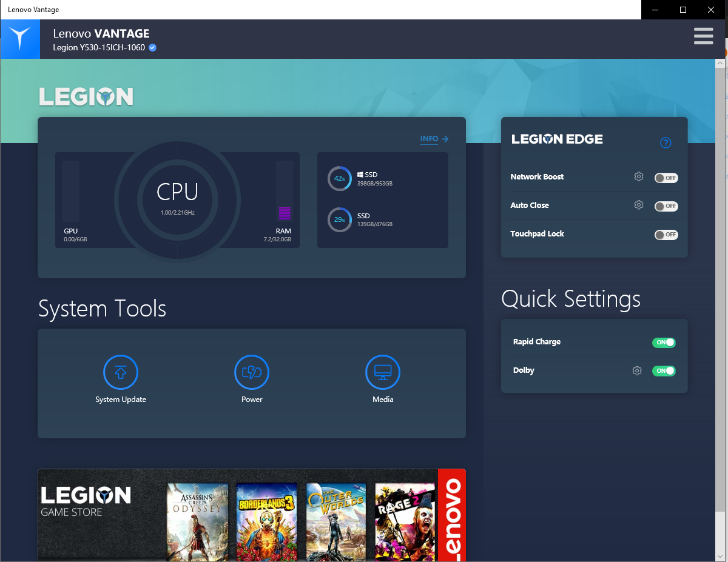Click the Media label under System Tools
The image size is (728, 562).
(383, 400)
